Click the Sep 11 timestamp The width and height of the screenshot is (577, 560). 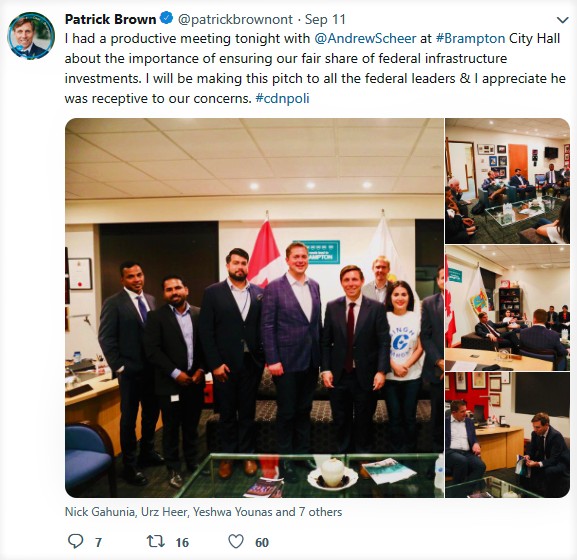(x=325, y=20)
